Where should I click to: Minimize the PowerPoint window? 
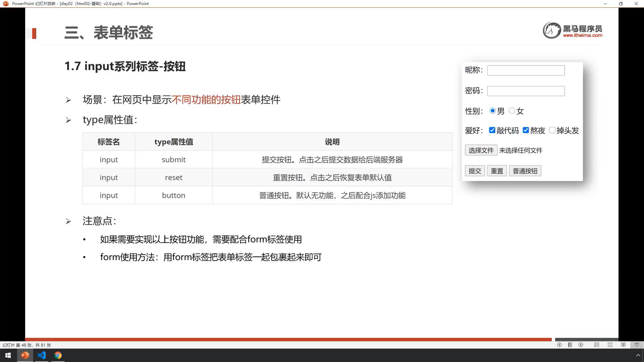[605, 4]
